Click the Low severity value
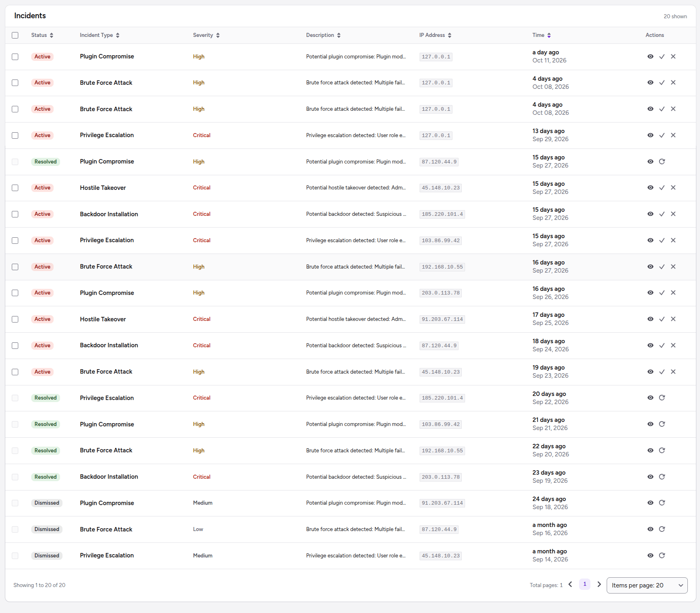Viewport: 700px width, 613px height. (x=198, y=529)
